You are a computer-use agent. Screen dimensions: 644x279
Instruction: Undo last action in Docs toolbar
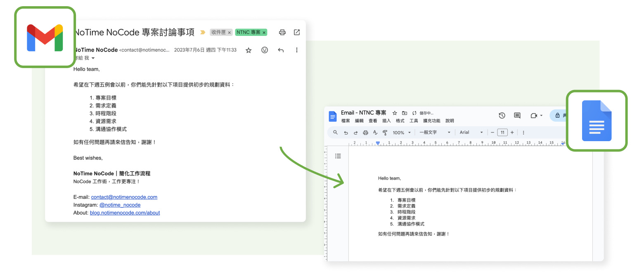click(x=346, y=132)
